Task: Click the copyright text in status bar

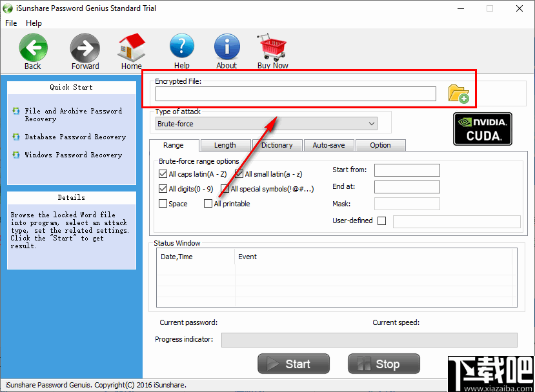Action: [x=96, y=385]
